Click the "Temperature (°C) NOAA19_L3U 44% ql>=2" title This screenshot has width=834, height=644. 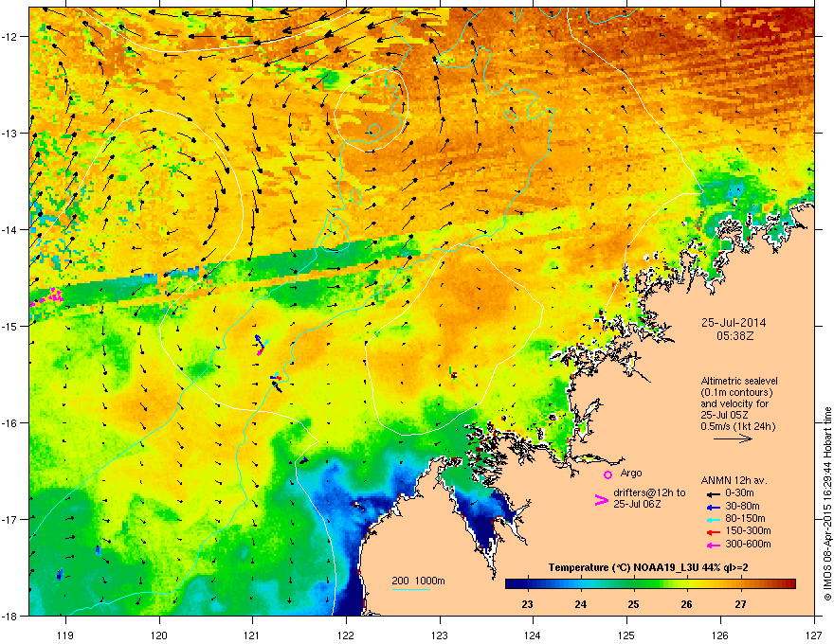click(x=648, y=568)
